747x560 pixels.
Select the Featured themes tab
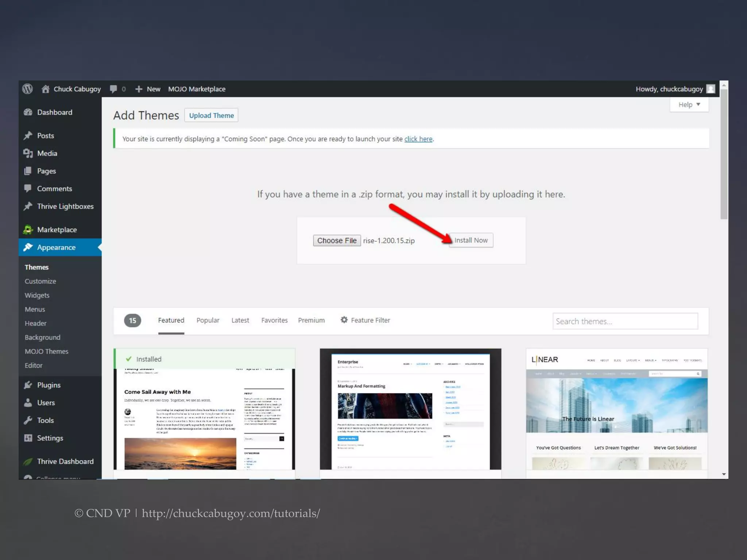pyautogui.click(x=171, y=320)
